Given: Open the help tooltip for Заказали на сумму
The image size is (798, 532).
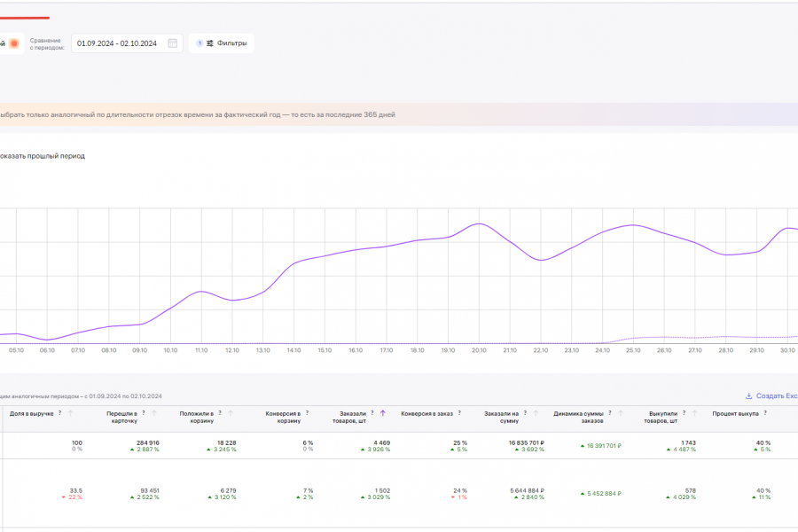Looking at the screenshot, I should point(525,413).
